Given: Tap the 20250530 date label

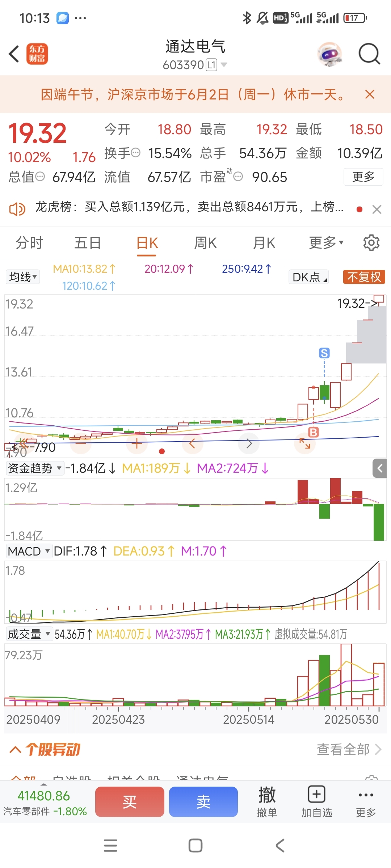Looking at the screenshot, I should tap(352, 719).
